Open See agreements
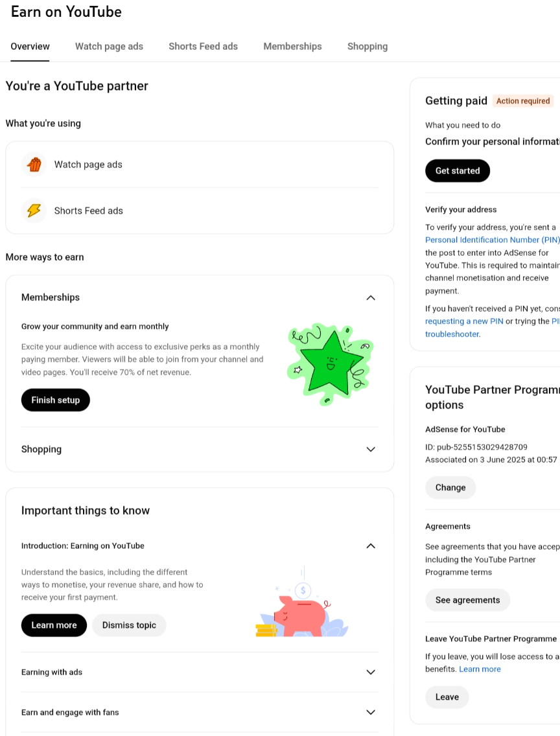 [467, 600]
